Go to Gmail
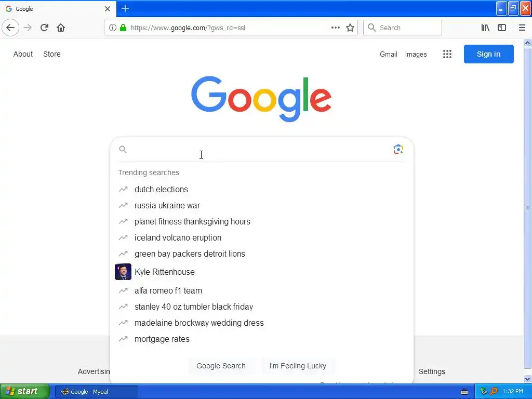Screen dimensions: 532x399 coord(389,54)
